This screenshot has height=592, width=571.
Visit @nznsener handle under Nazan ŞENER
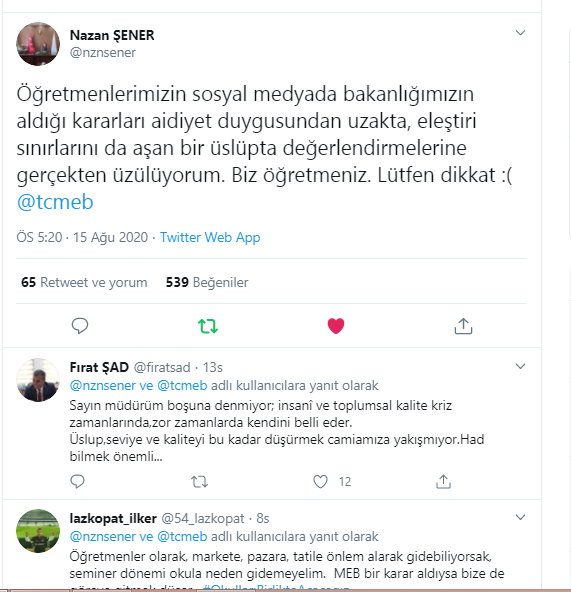103,52
